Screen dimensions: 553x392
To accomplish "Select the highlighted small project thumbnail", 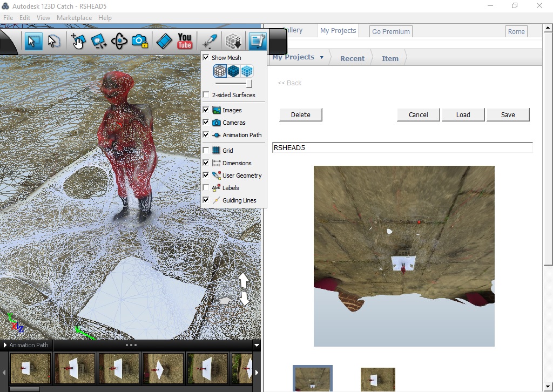I will pyautogui.click(x=313, y=379).
